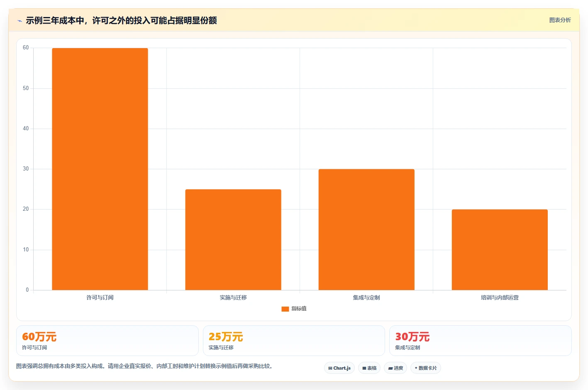Click the 25万元 card value
Screen dimensions: 588x390
226,336
